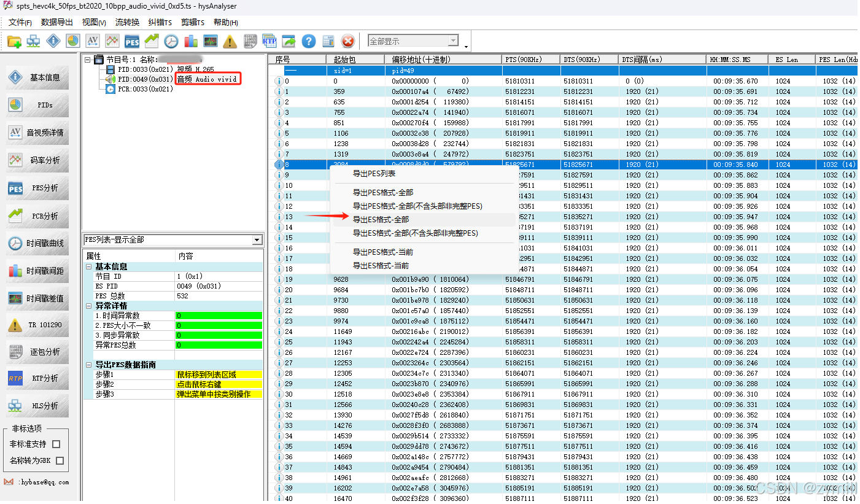The image size is (860, 504).
Task: Click the basic info diamond toolbar icon
Action: pyautogui.click(x=53, y=41)
